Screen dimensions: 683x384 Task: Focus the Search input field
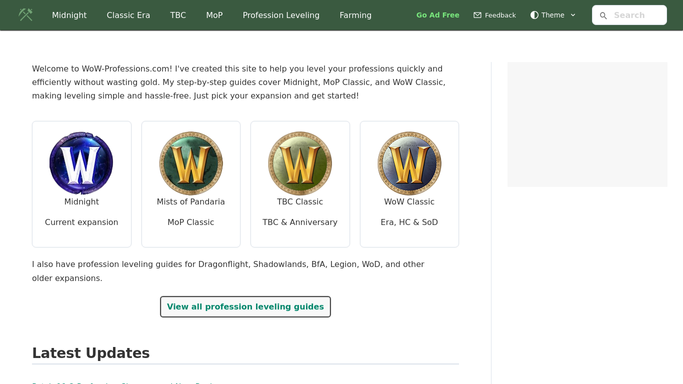coord(629,15)
